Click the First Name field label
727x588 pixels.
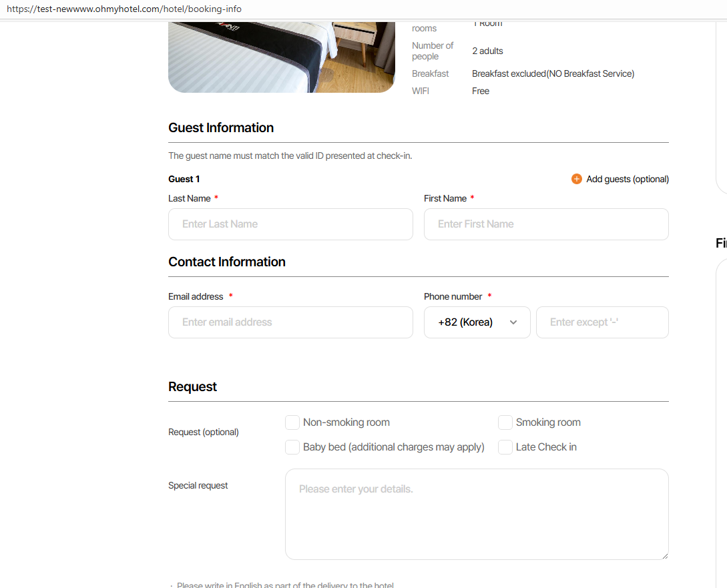(445, 198)
